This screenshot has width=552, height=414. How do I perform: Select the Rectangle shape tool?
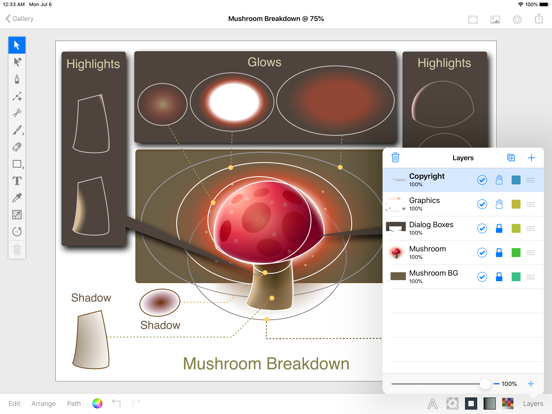(17, 164)
